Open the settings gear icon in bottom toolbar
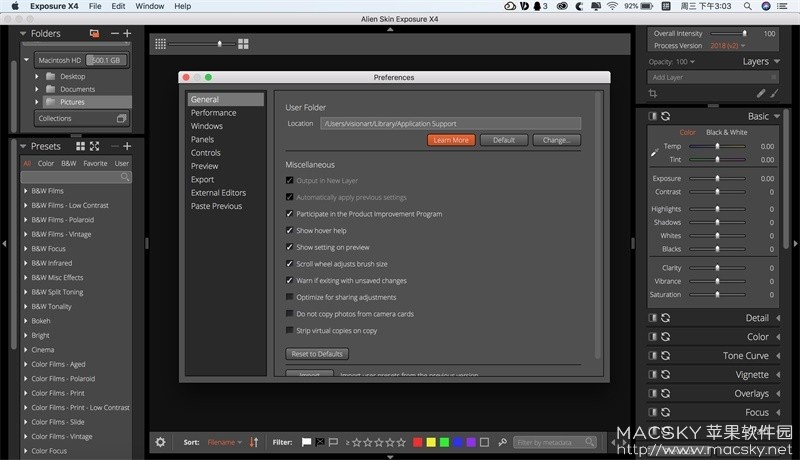 point(160,442)
